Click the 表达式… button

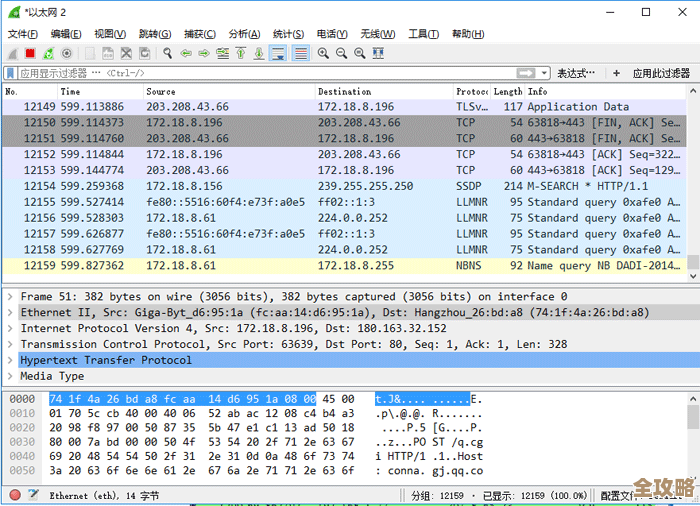575,73
